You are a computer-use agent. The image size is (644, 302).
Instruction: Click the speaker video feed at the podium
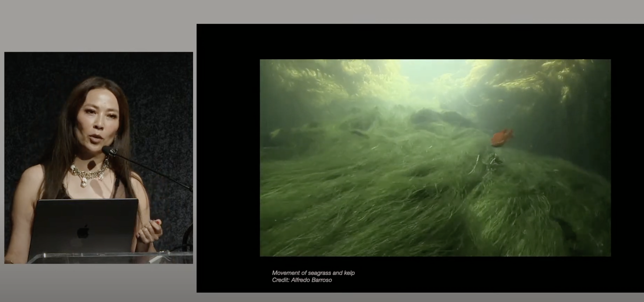[x=99, y=158]
